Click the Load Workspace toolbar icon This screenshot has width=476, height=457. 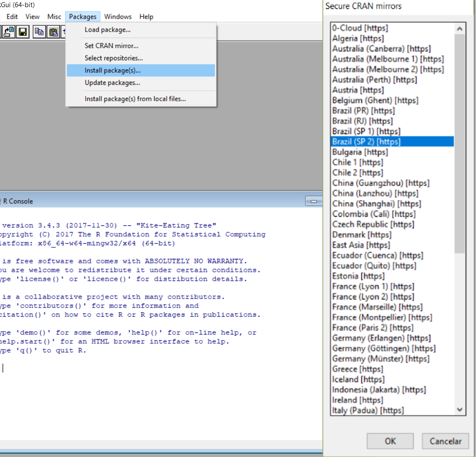9,32
